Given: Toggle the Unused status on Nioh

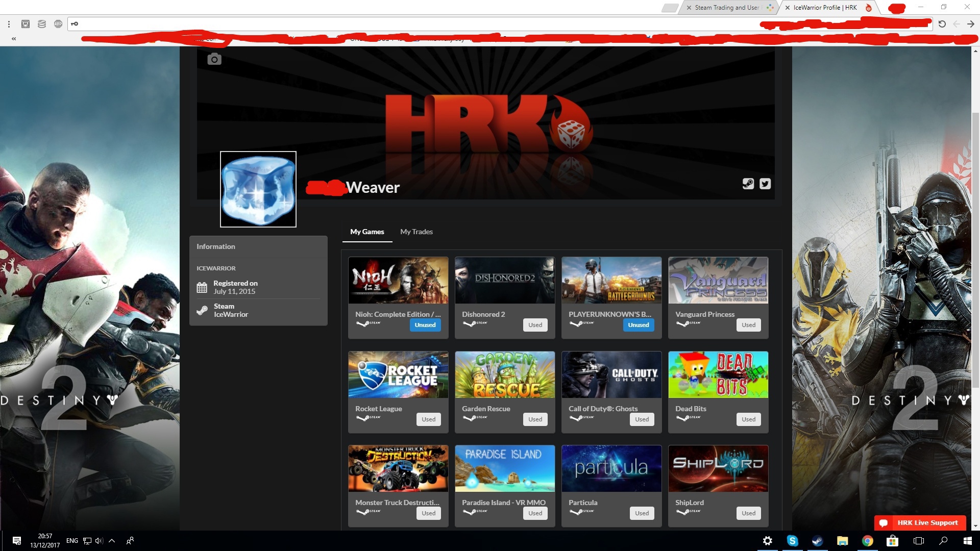Looking at the screenshot, I should pyautogui.click(x=425, y=325).
